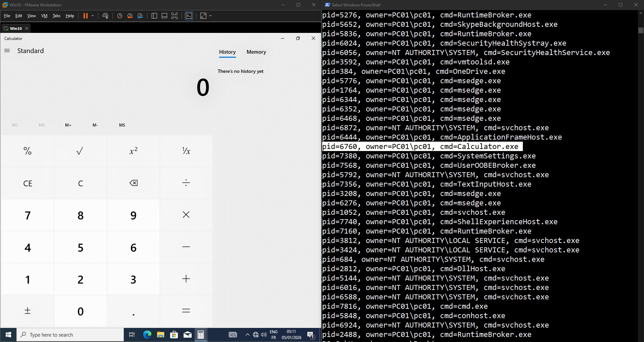Toggle the VMware library sidebar panel
The image size is (644, 342).
[154, 16]
